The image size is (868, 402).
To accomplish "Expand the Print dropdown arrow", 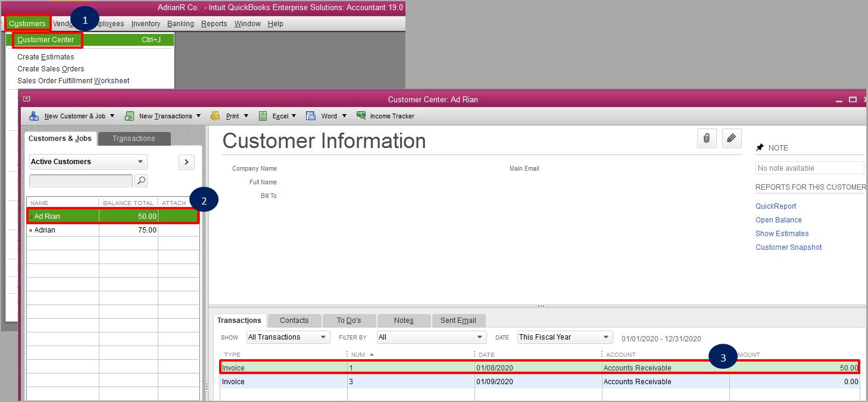I will click(x=246, y=116).
